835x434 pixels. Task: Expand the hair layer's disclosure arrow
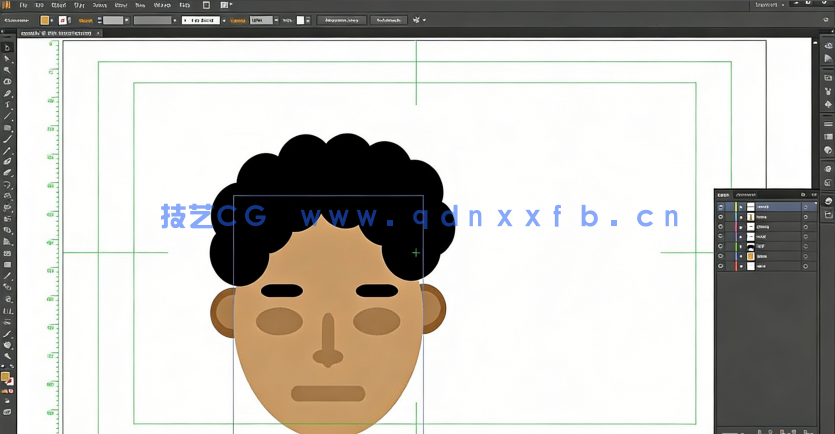point(740,245)
